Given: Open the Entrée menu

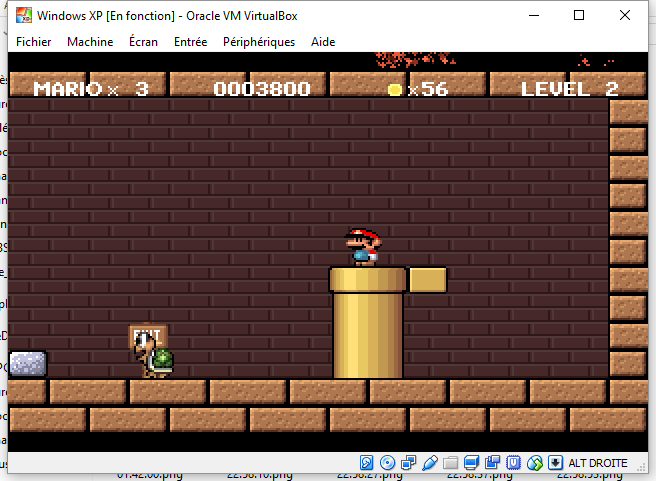Looking at the screenshot, I should (190, 42).
